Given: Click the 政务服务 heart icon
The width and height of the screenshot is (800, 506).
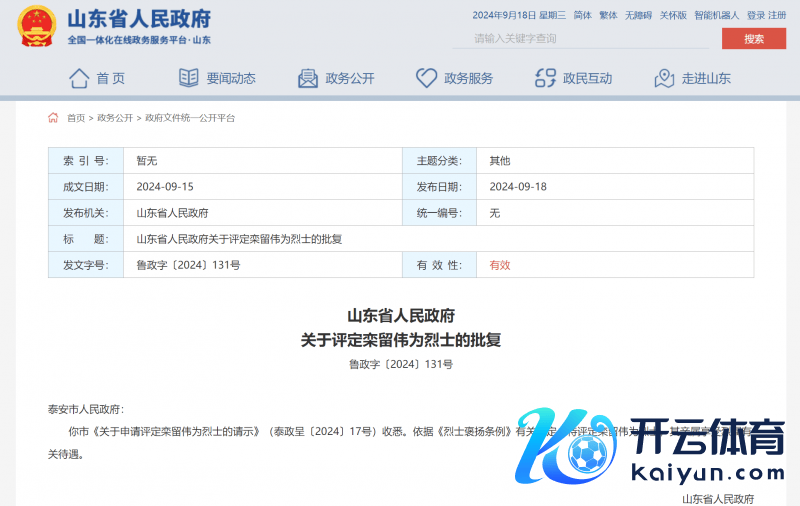Looking at the screenshot, I should 426,78.
